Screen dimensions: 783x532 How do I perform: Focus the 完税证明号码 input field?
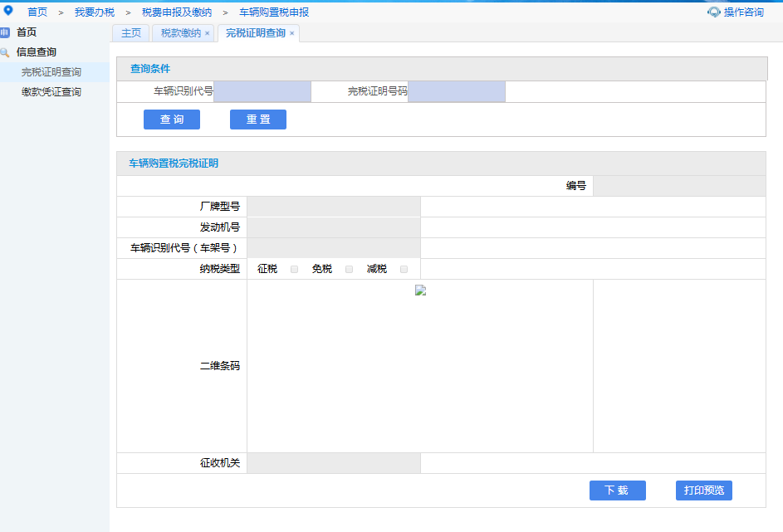click(457, 92)
